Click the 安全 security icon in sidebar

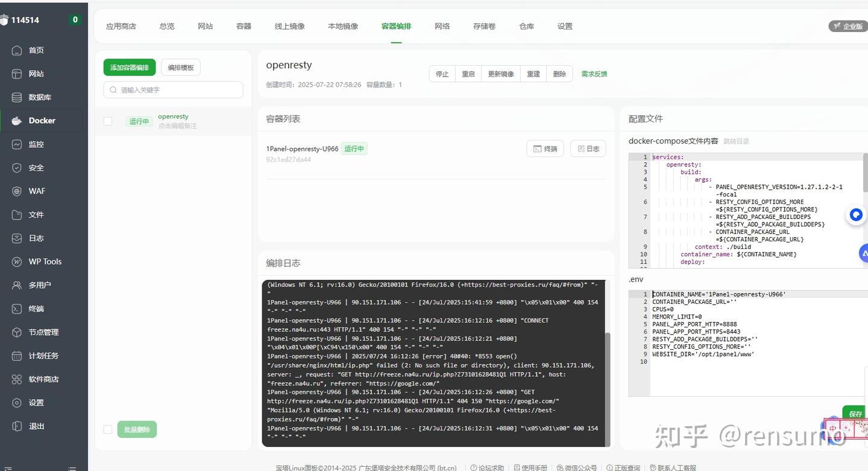pyautogui.click(x=17, y=167)
